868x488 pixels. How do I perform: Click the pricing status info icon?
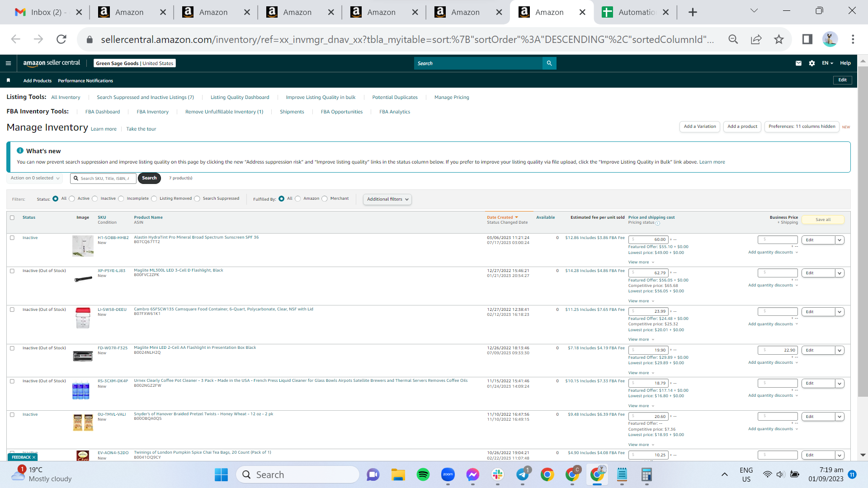click(x=658, y=223)
